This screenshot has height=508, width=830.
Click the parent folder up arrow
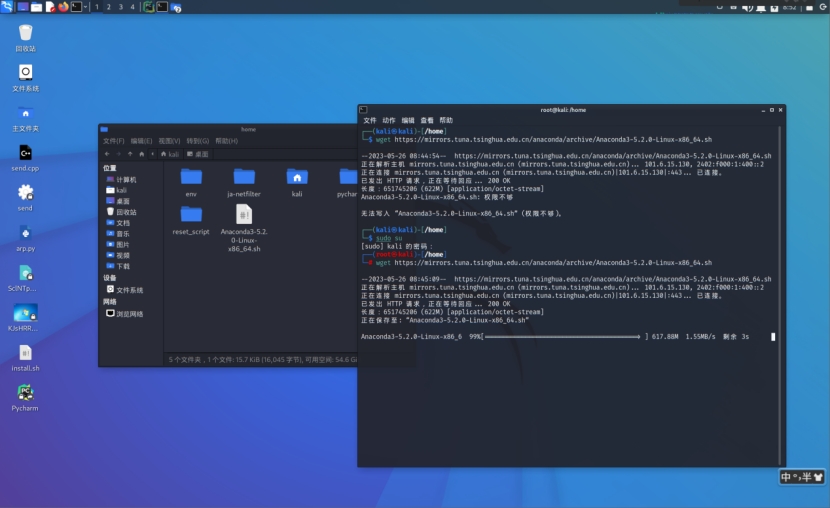(131, 154)
